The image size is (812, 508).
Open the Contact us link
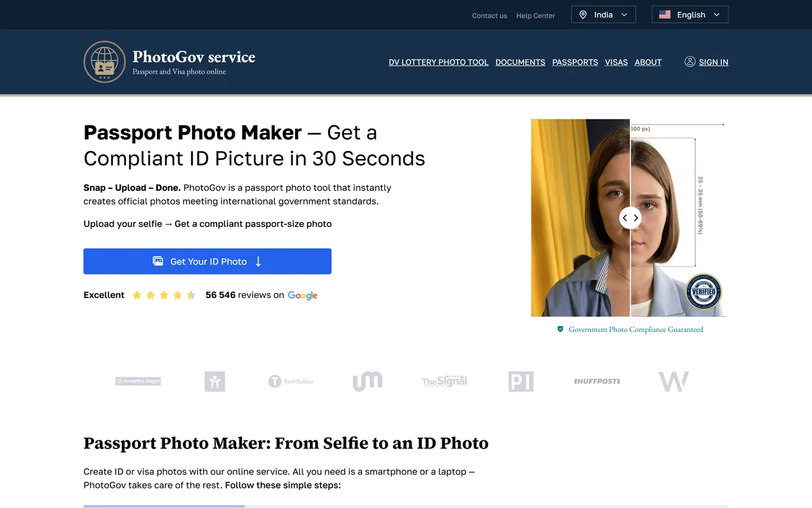click(x=489, y=16)
